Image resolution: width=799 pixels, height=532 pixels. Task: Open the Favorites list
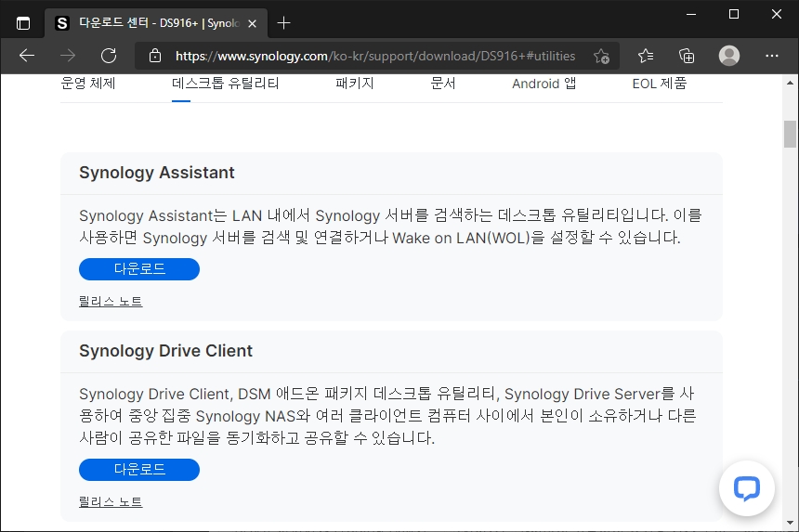point(646,56)
